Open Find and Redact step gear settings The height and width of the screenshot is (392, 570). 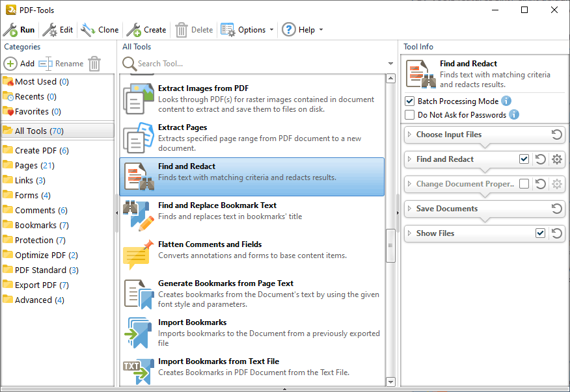(x=557, y=159)
